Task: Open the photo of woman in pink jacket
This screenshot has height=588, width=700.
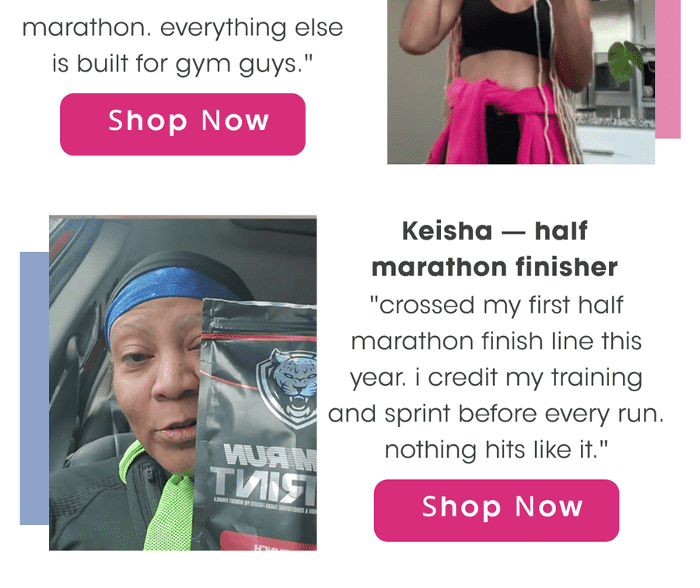Action: [521, 82]
